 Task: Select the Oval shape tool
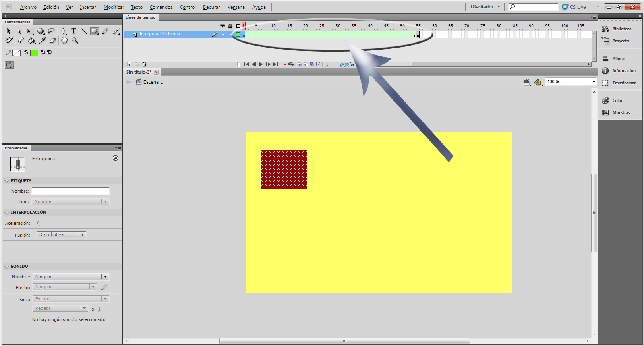95,31
